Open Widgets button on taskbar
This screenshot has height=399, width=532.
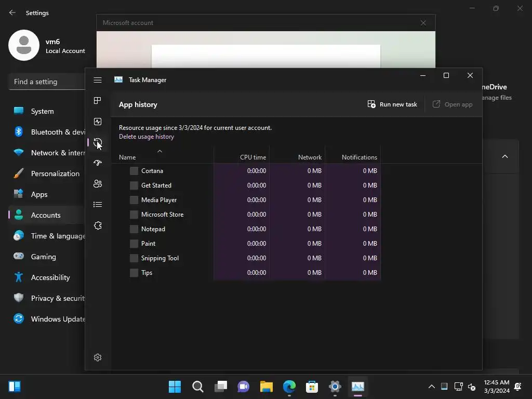coord(15,387)
